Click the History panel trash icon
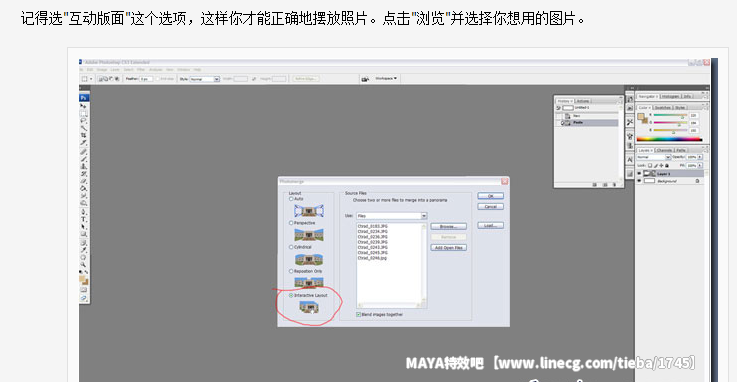This screenshot has height=382, width=737. coord(614,185)
